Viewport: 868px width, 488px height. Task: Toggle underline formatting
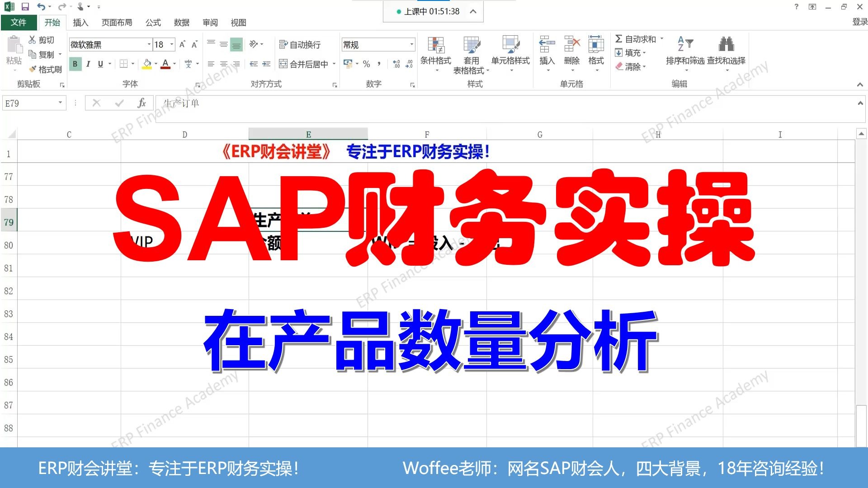point(100,64)
